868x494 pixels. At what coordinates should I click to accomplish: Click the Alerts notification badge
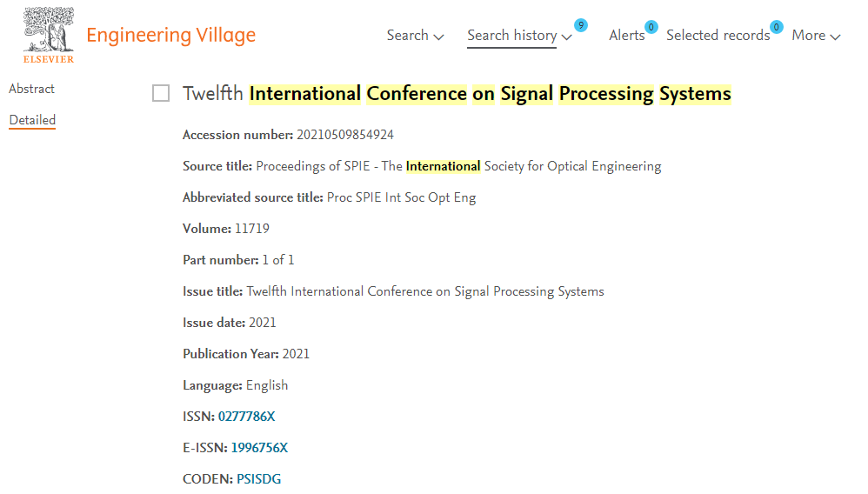click(x=651, y=27)
